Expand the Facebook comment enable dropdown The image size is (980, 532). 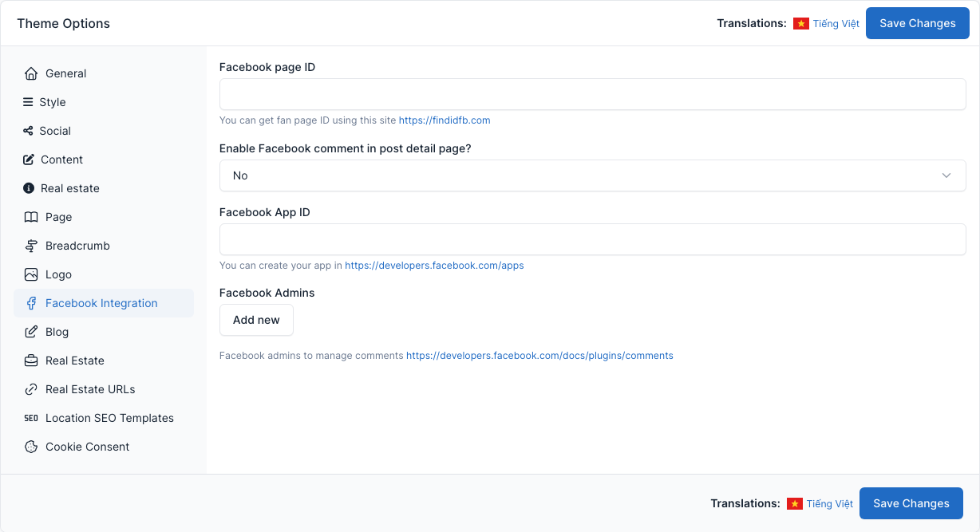click(x=592, y=175)
